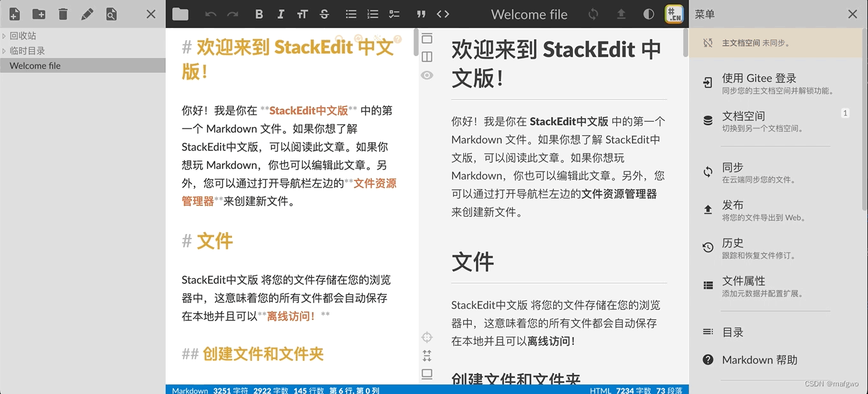Click the editor pane vertical scrollbar

click(x=416, y=43)
